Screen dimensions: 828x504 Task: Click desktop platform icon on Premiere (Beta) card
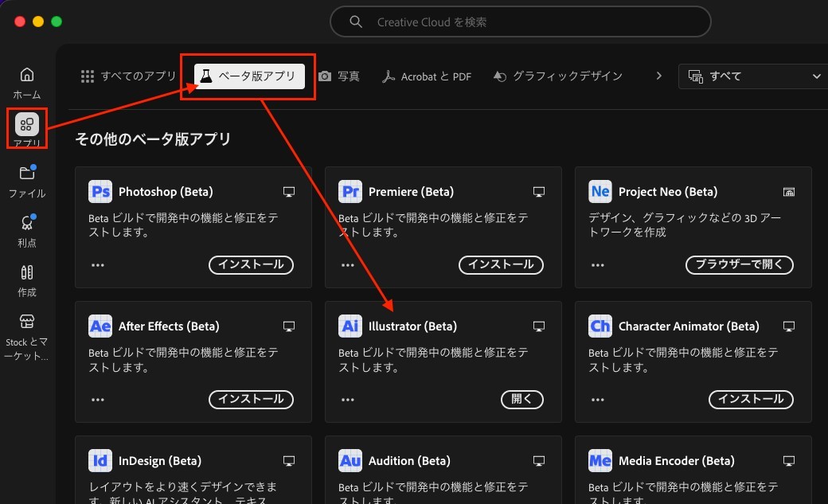(x=539, y=192)
